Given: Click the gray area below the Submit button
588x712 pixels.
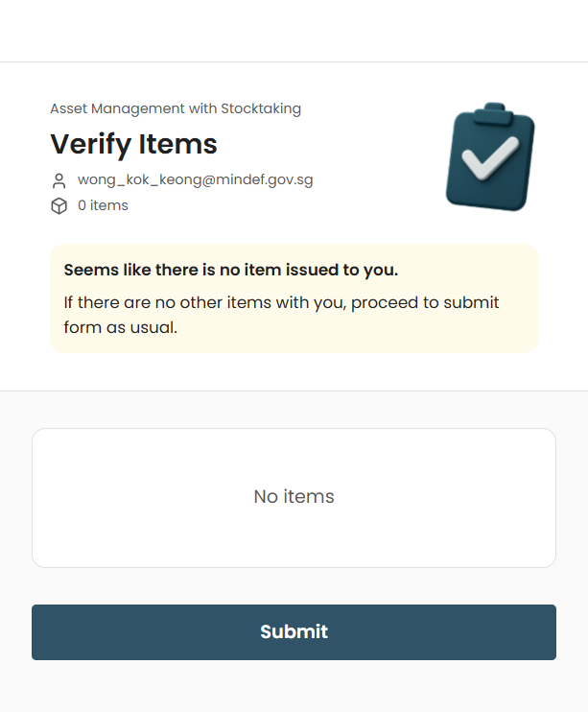Looking at the screenshot, I should pos(294,686).
